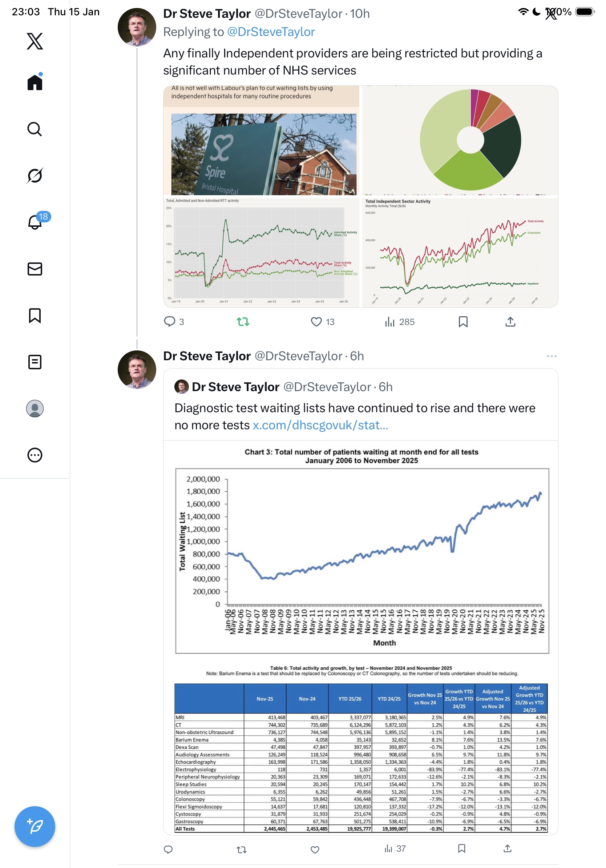Open the Lists icon in sidebar
The height and width of the screenshot is (868, 606).
35,362
